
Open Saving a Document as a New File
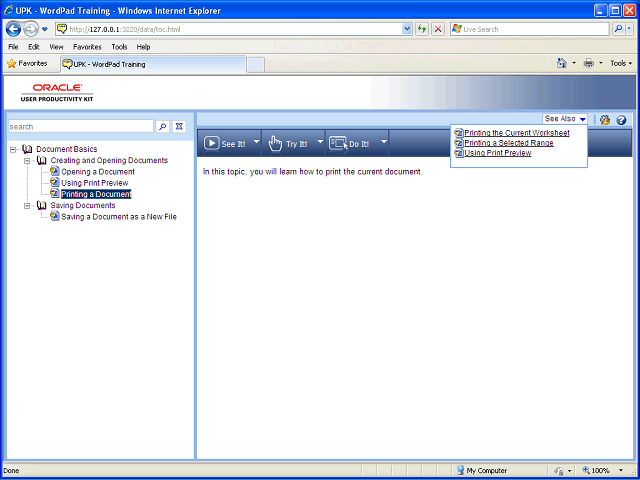click(x=119, y=217)
